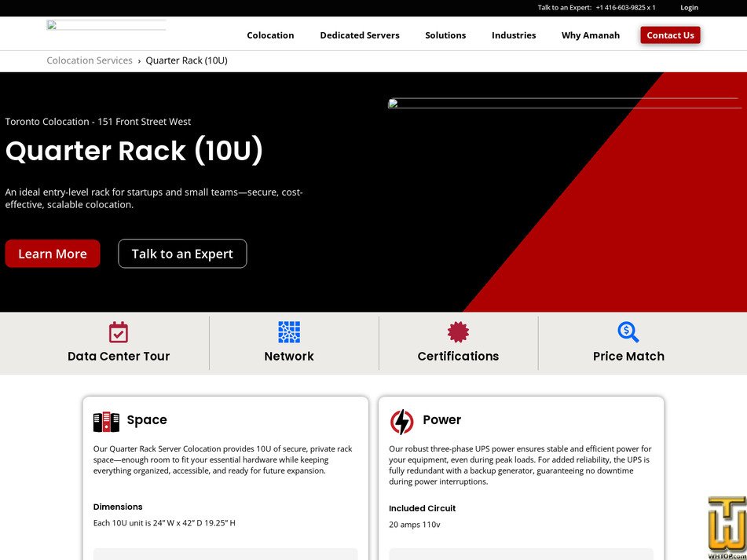Screen dimensions: 747x560
Task: Click the Talk to an Expert header label
Action: coord(565,8)
